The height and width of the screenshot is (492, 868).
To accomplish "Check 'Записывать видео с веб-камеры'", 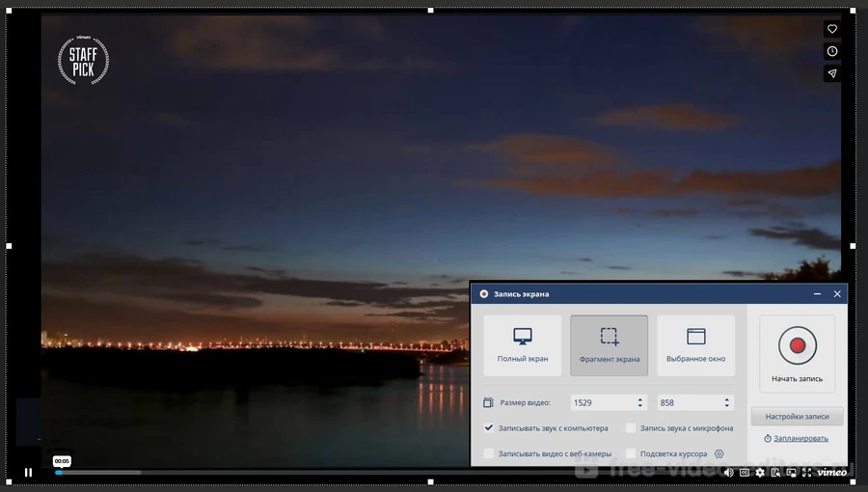I will (489, 453).
